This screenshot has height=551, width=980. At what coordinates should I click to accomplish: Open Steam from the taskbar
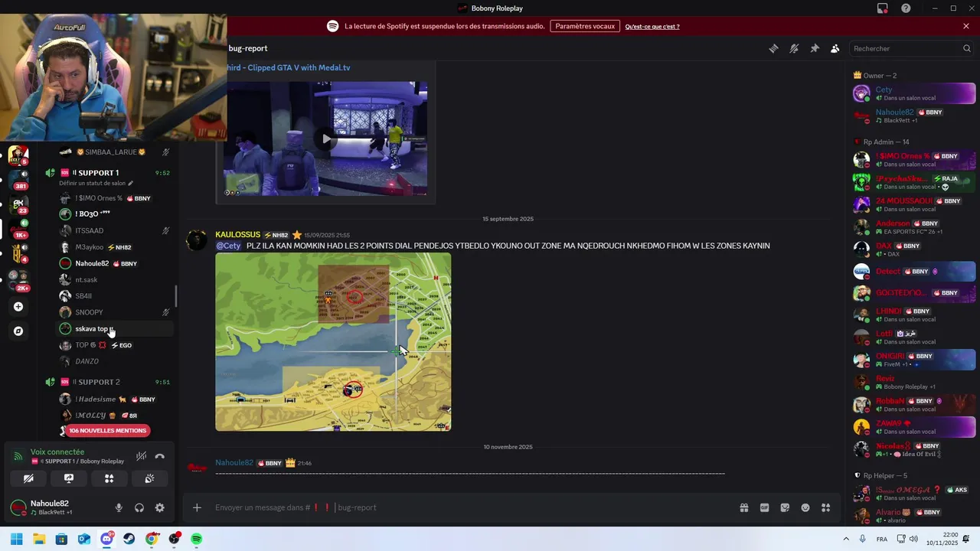click(x=129, y=539)
